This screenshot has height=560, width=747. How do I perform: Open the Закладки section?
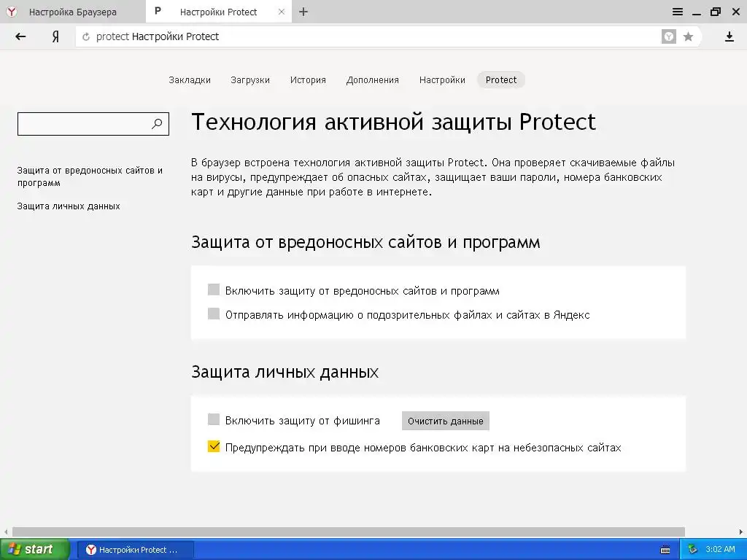coord(190,80)
